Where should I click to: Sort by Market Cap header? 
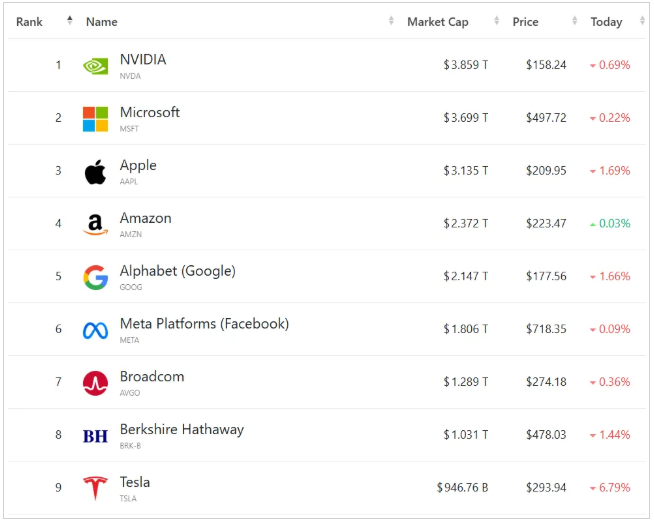pyautogui.click(x=438, y=21)
